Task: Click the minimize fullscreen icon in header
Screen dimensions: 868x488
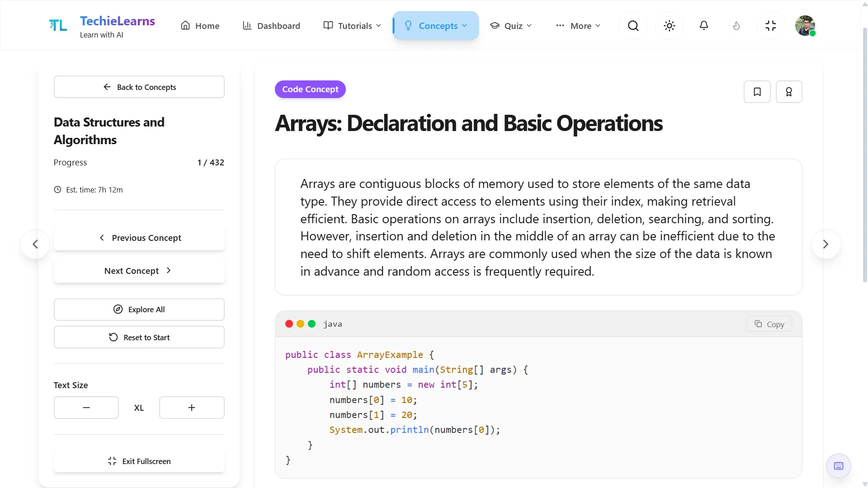Action: tap(771, 26)
